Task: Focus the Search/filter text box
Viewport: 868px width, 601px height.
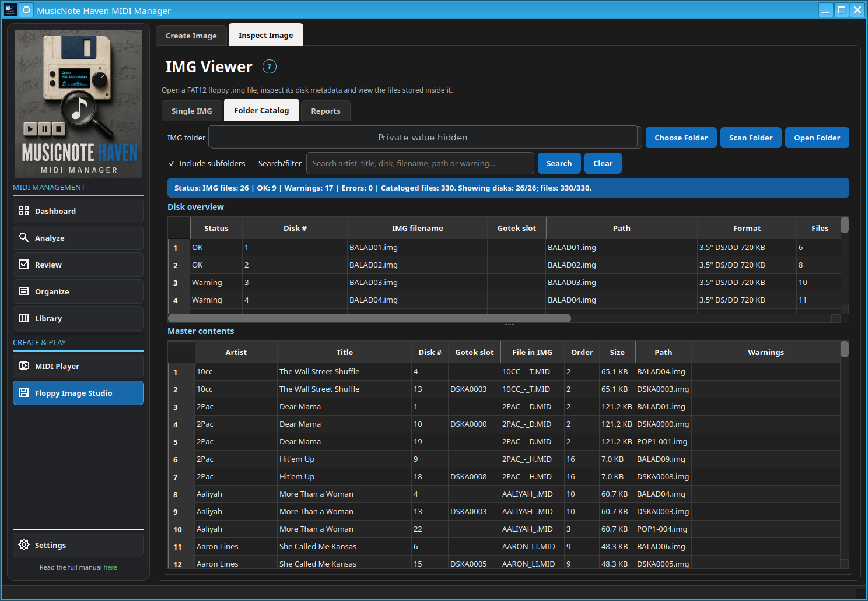Action: coord(420,163)
